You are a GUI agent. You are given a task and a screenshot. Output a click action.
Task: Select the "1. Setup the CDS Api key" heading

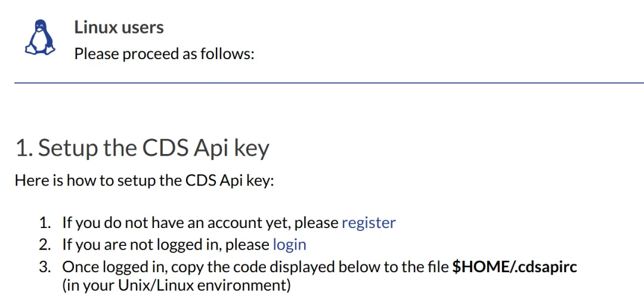click(142, 148)
